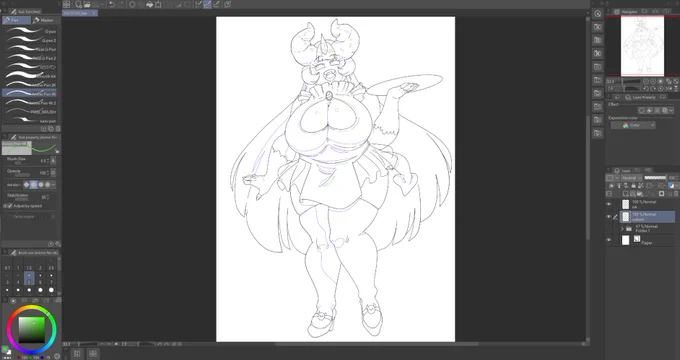Open the anti-aliasing options dropdown arrow
680x360 pixels.
pyautogui.click(x=53, y=185)
